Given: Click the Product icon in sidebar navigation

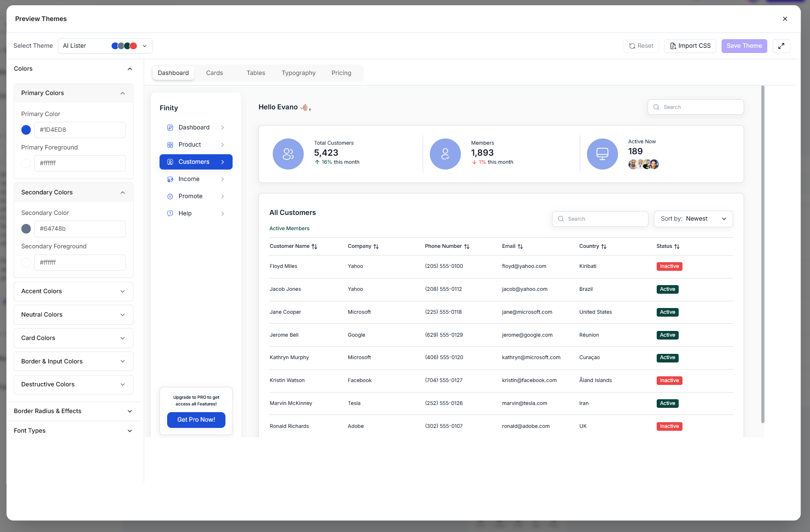Looking at the screenshot, I should tap(170, 144).
